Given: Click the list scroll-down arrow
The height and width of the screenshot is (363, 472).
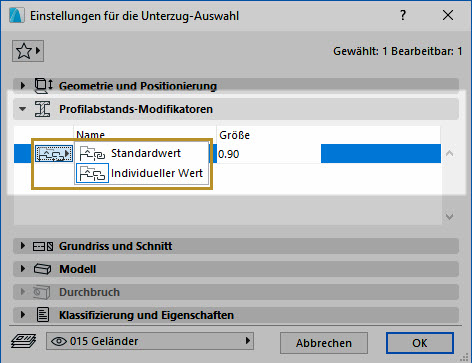Looking at the screenshot, I should coord(449,217).
